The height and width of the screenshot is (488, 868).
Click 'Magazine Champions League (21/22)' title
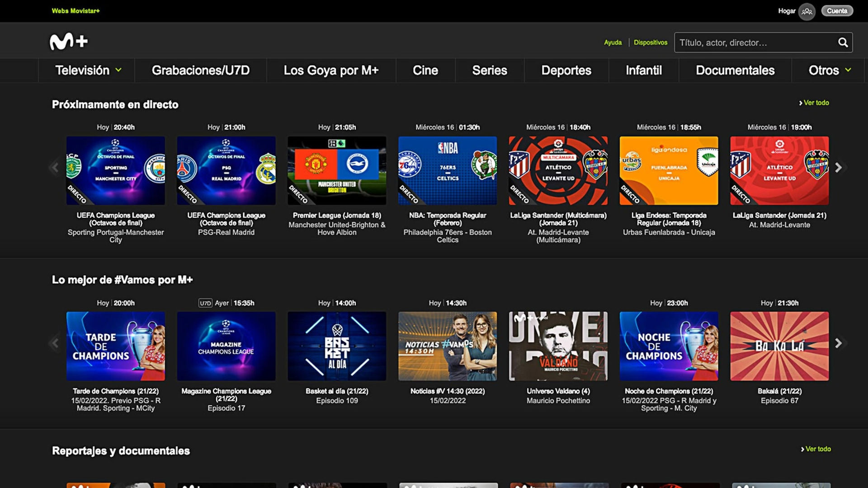pyautogui.click(x=226, y=395)
